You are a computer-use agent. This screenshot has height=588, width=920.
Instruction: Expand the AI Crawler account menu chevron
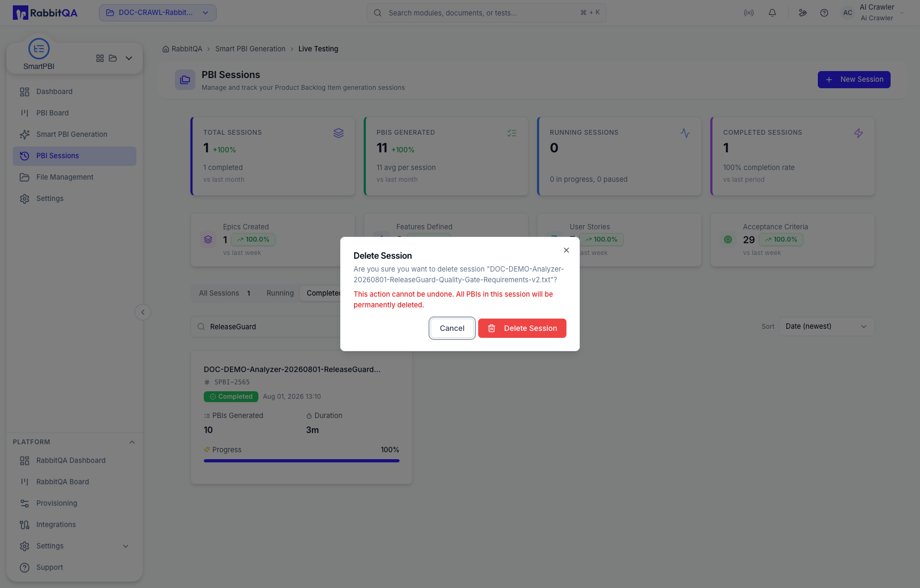coord(902,13)
